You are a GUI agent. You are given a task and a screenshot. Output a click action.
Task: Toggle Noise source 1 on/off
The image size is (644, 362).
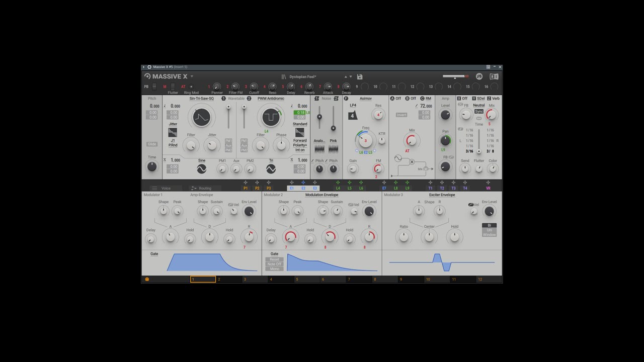pos(316,99)
